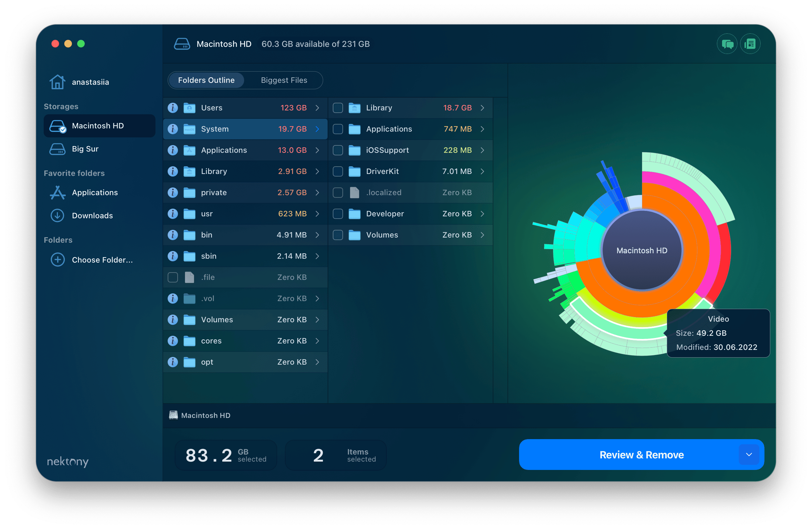The height and width of the screenshot is (529, 812).
Task: Show info for bin folder
Action: (172, 235)
